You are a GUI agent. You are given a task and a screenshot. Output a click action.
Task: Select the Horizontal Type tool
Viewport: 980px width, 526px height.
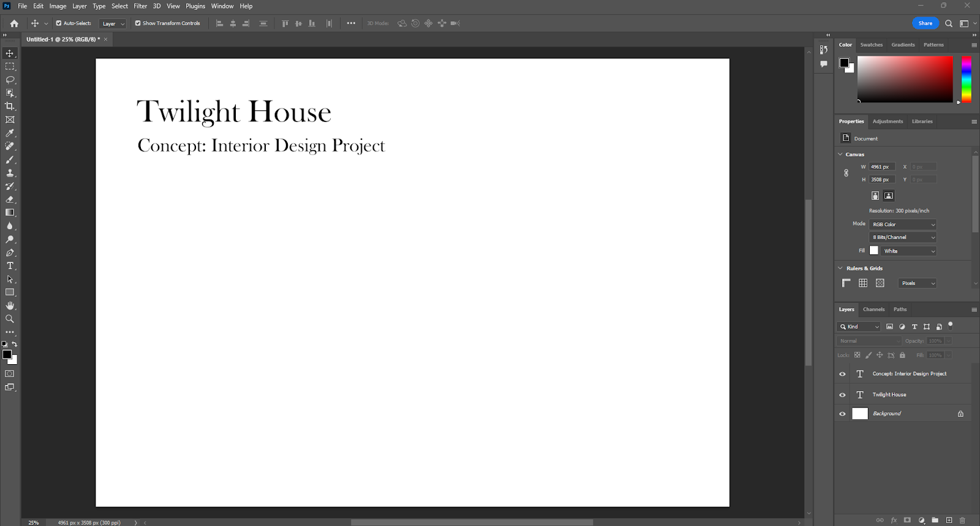coord(10,266)
